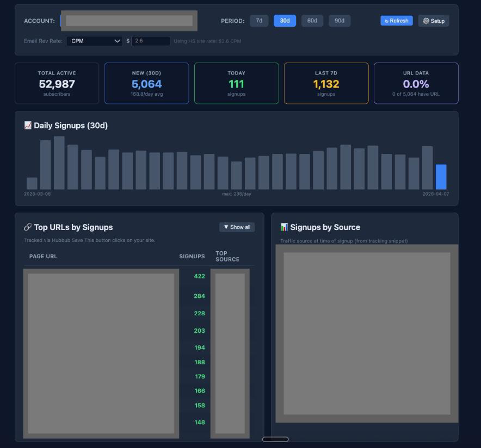
Task: Click the link icon beside Top URLs
Action: [x=28, y=227]
